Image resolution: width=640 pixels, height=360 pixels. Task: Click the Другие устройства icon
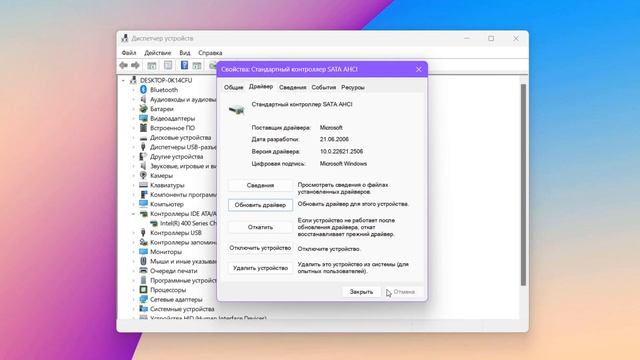(143, 156)
